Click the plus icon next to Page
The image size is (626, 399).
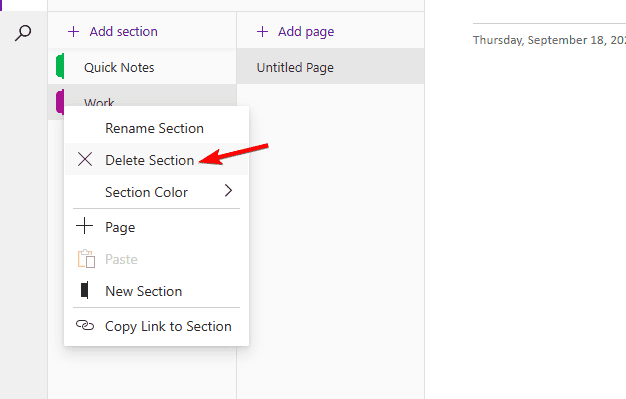pos(85,226)
